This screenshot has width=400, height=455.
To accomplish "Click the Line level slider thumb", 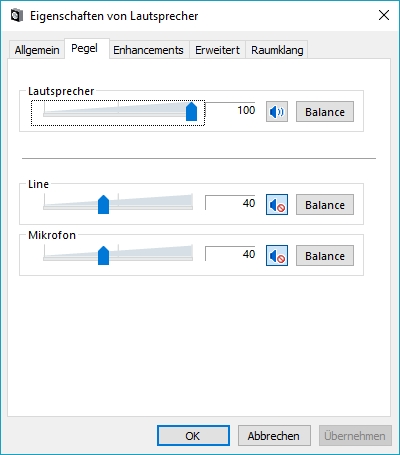I will click(104, 205).
